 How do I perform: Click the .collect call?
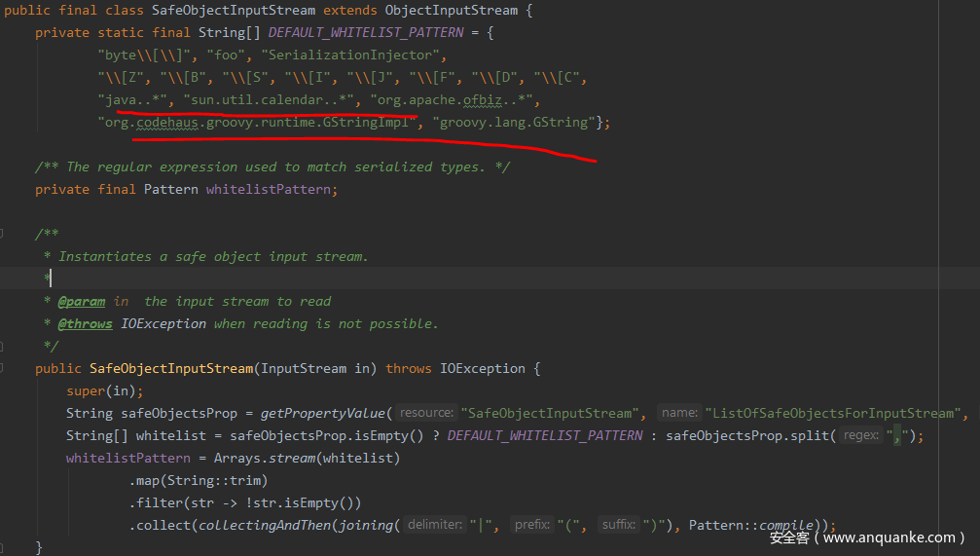click(160, 526)
